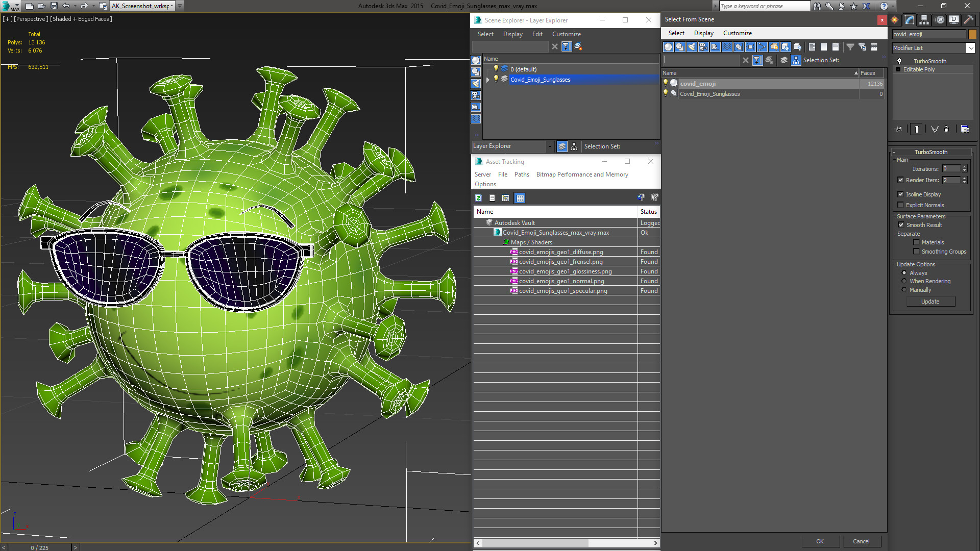Click the Pin Stack icon under modifier stack

(x=899, y=129)
